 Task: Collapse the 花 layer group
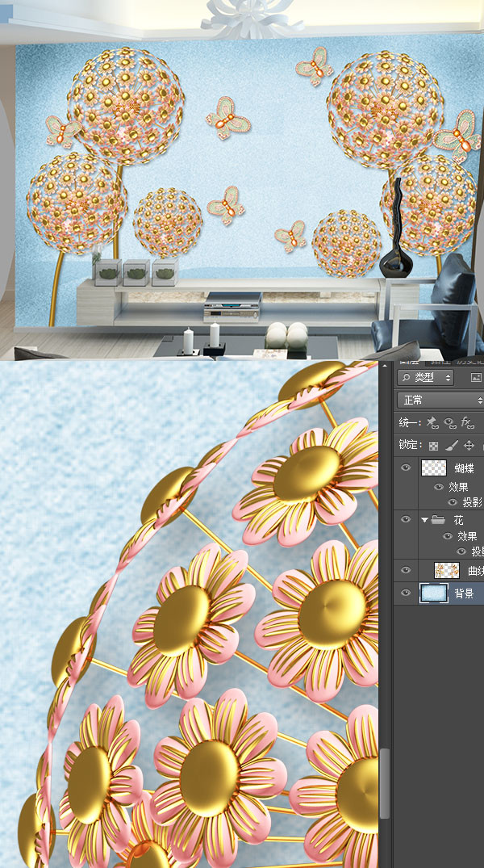coord(425,520)
